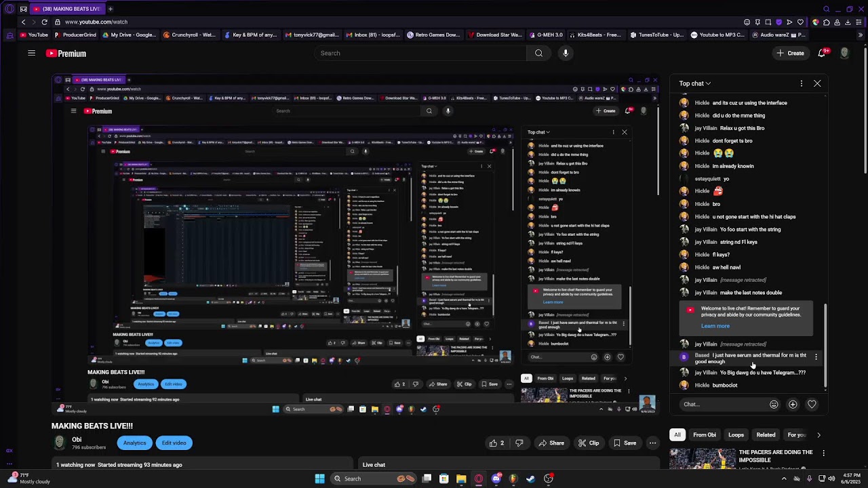Click the YouTube search input field
Viewport: 868px width, 488px height.
[x=420, y=53]
